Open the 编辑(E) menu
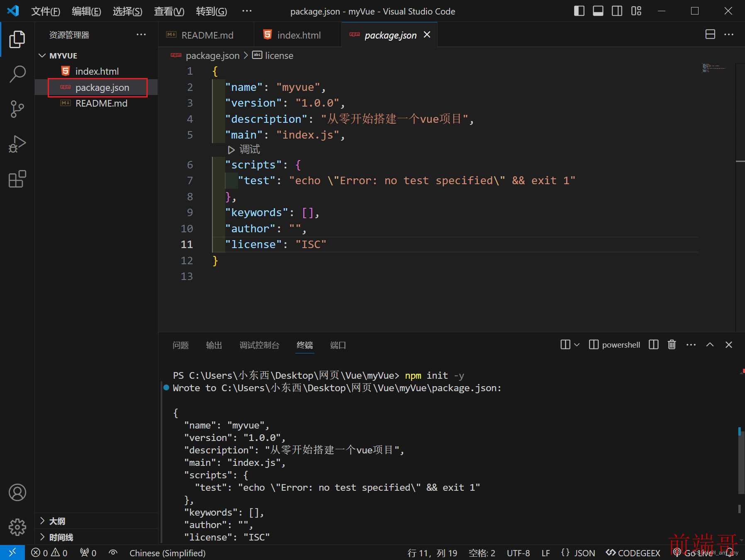The height and width of the screenshot is (560, 745). tap(86, 11)
